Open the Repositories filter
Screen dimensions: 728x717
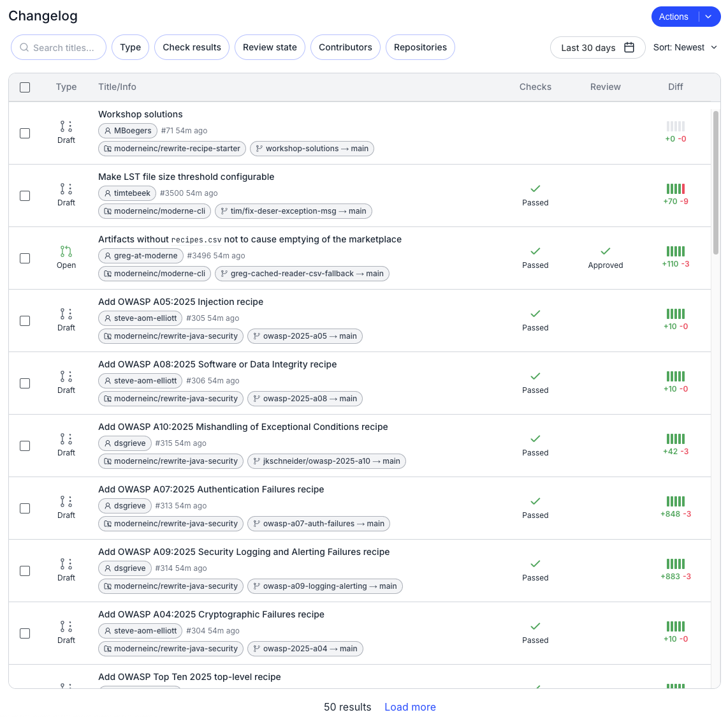pos(420,47)
